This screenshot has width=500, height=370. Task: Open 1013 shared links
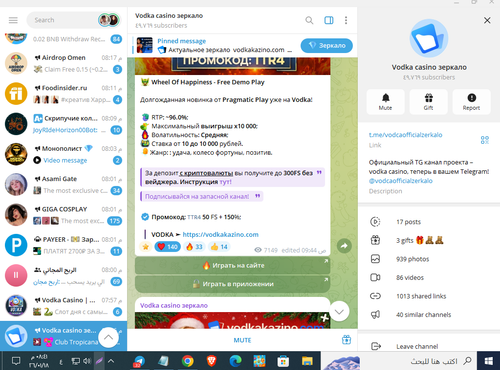[x=429, y=296]
